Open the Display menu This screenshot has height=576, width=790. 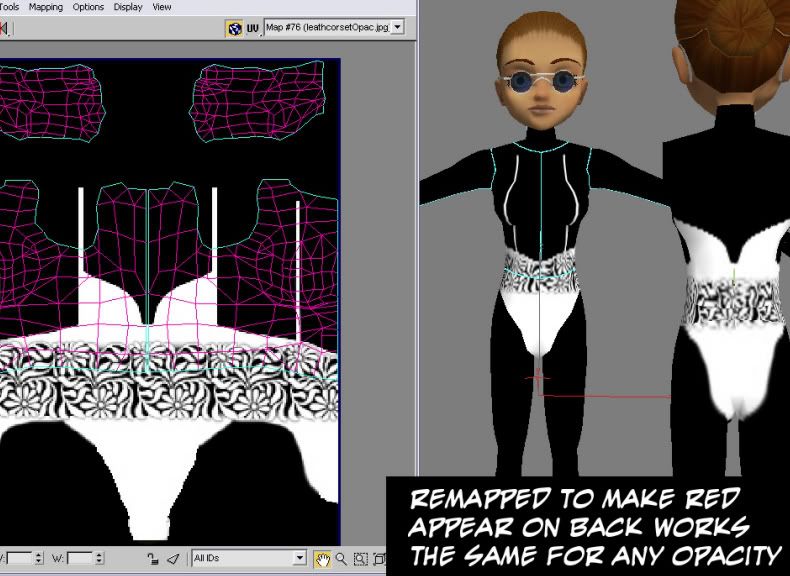(127, 7)
